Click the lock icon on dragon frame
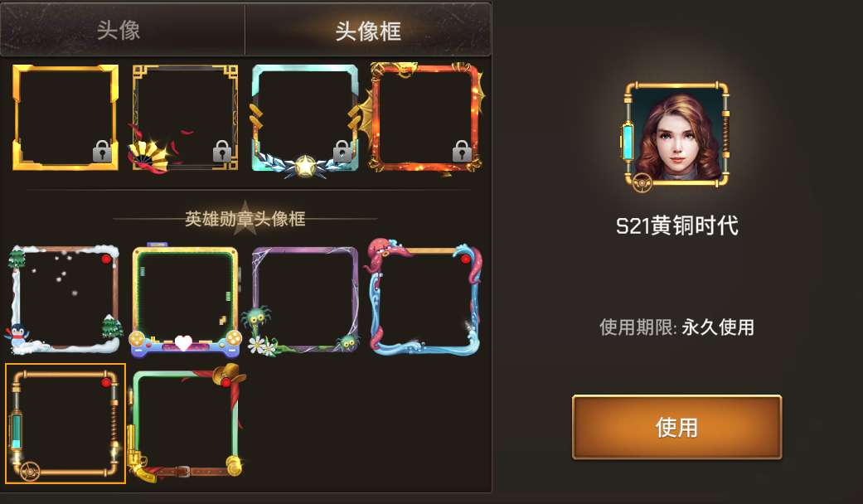 tap(463, 152)
